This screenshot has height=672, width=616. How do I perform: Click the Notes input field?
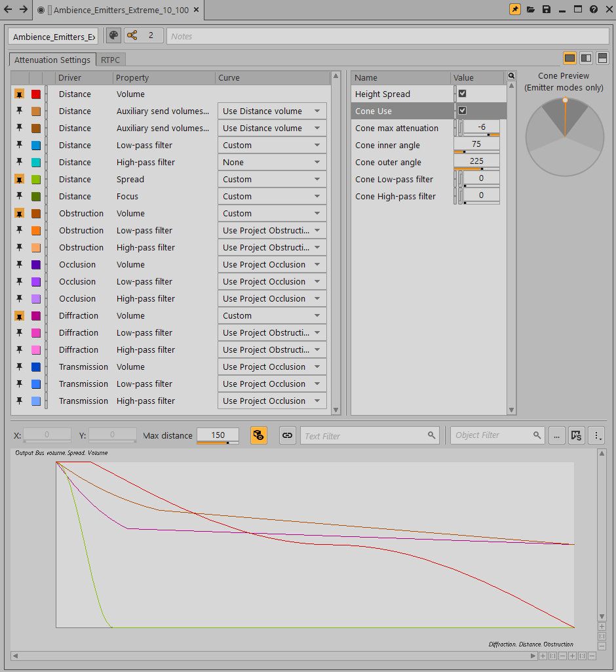click(387, 36)
